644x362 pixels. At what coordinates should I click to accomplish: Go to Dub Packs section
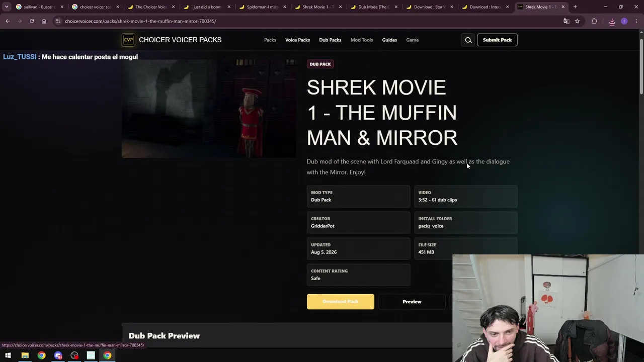[x=330, y=40]
